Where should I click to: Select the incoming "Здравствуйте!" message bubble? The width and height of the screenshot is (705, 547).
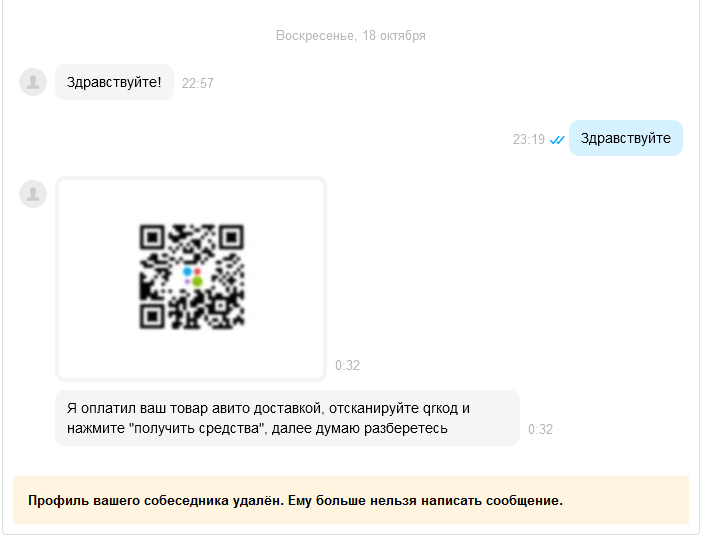[114, 82]
